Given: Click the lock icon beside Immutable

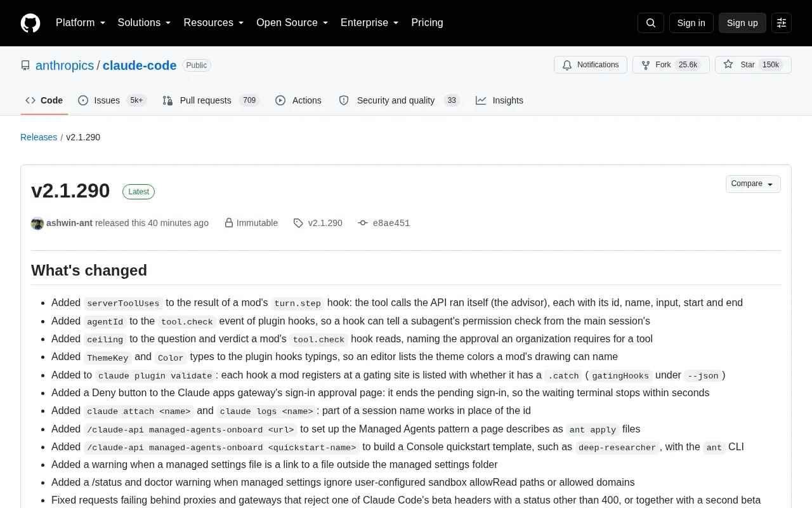Looking at the screenshot, I should tap(229, 223).
